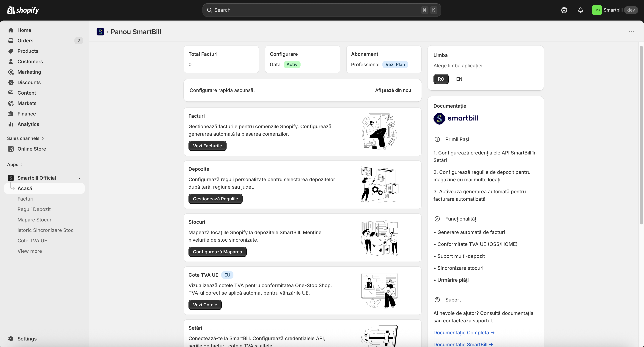Click the Primii Pași info icon

click(x=437, y=139)
